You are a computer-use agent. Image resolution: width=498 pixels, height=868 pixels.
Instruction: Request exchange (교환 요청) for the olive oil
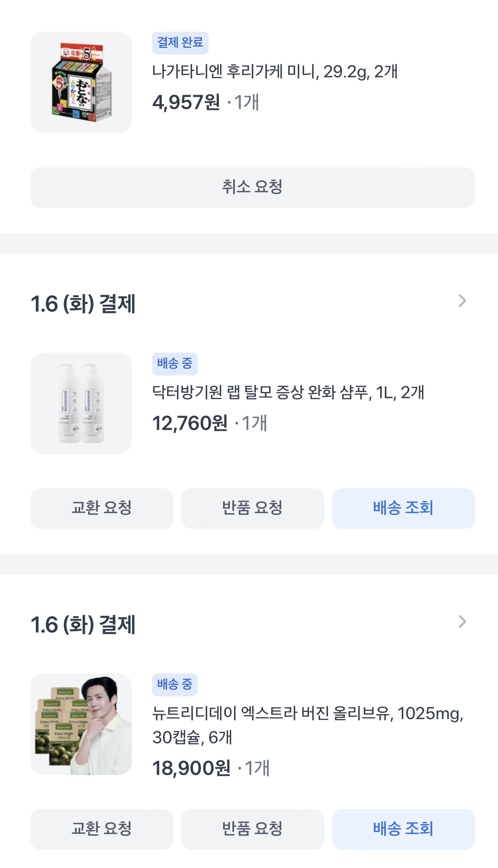point(102,829)
